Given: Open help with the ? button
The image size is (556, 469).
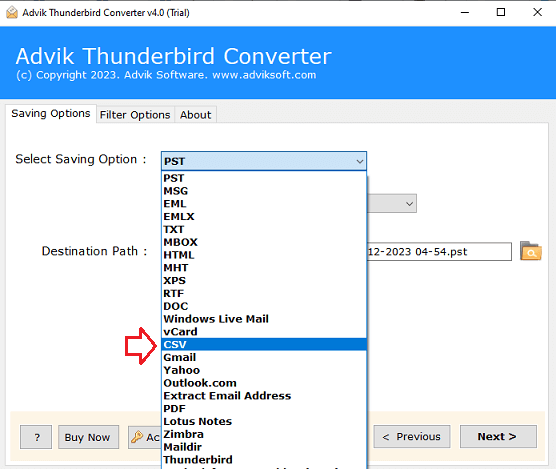Looking at the screenshot, I should point(36,437).
